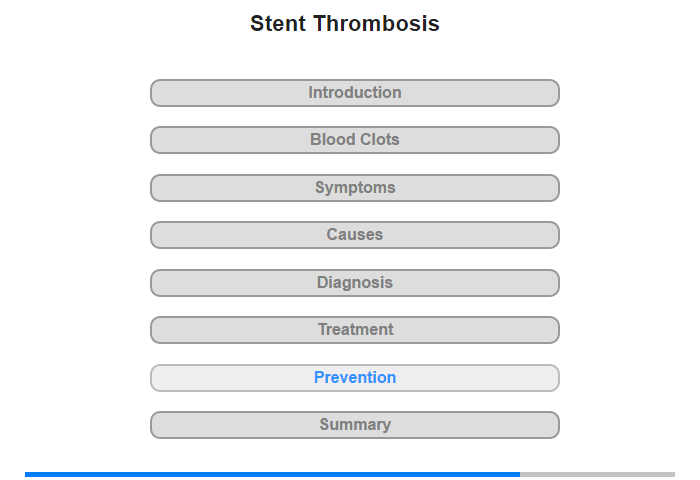Viewport: 700px width, 480px height.
Task: Select the Treatment menu entry
Action: tap(354, 330)
